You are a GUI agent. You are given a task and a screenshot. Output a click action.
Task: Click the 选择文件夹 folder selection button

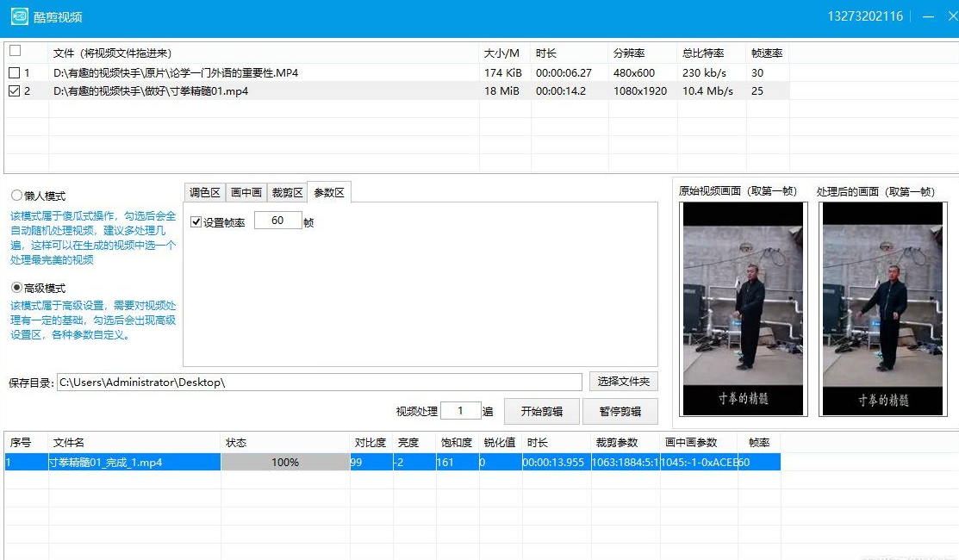(623, 381)
